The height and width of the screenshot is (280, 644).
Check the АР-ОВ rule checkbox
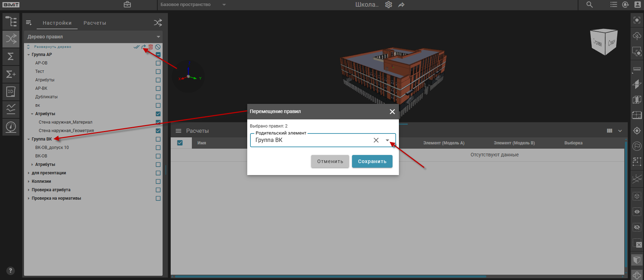(x=158, y=63)
